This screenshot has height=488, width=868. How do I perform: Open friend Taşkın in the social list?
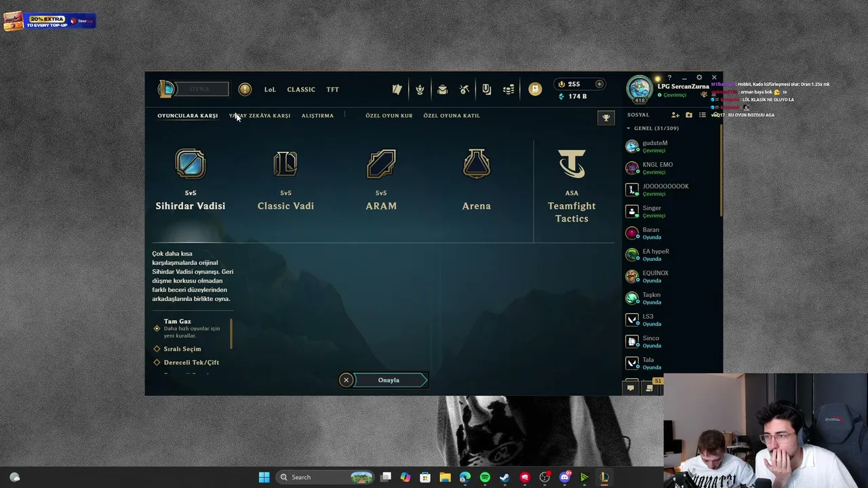671,298
